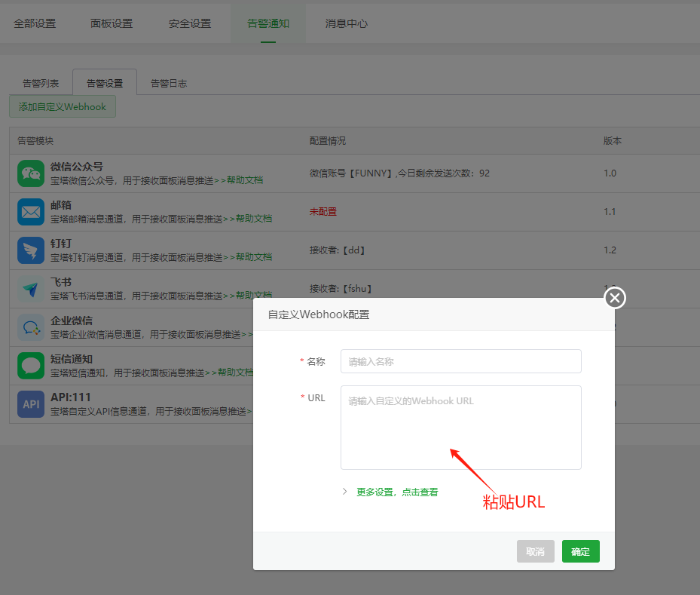The width and height of the screenshot is (700, 595).
Task: Switch to 告警列表 sub-tab
Action: click(x=41, y=83)
